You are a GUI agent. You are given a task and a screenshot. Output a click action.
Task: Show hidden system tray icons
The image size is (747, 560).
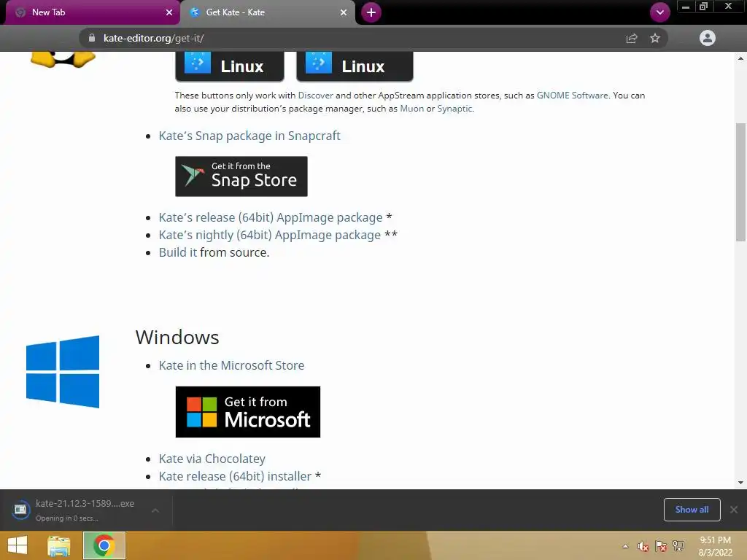click(x=625, y=546)
